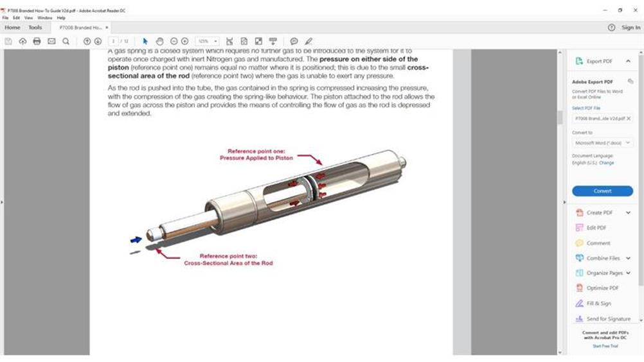644x362 pixels.
Task: Select the highlight text pen tool
Action: [309, 42]
